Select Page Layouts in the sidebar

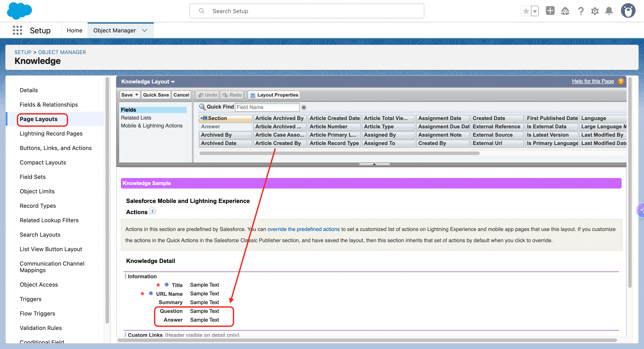39,119
